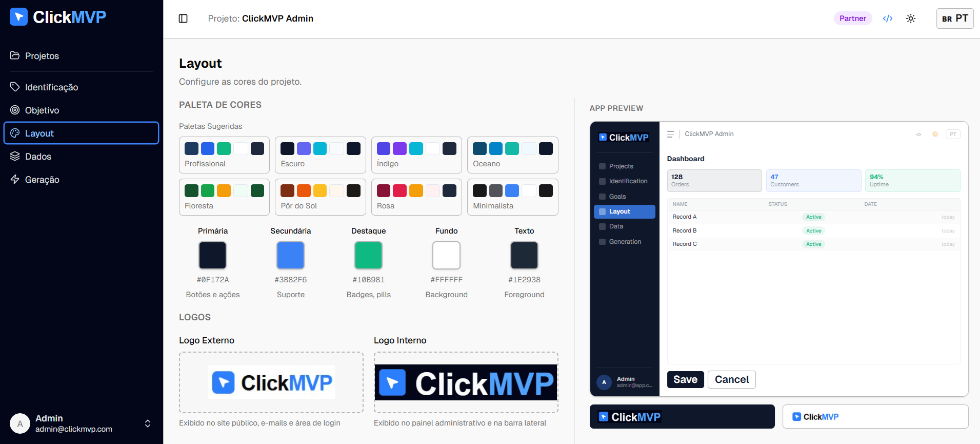
Task: Open Identificação menu item
Action: (82, 87)
